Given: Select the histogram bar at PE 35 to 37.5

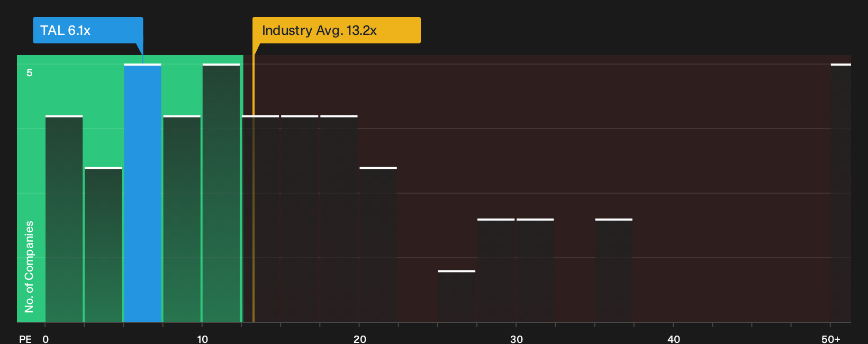Looking at the screenshot, I should click(614, 270).
